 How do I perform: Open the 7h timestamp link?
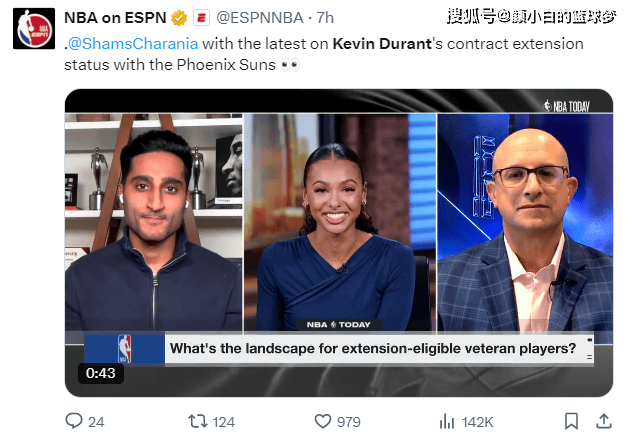(x=325, y=18)
